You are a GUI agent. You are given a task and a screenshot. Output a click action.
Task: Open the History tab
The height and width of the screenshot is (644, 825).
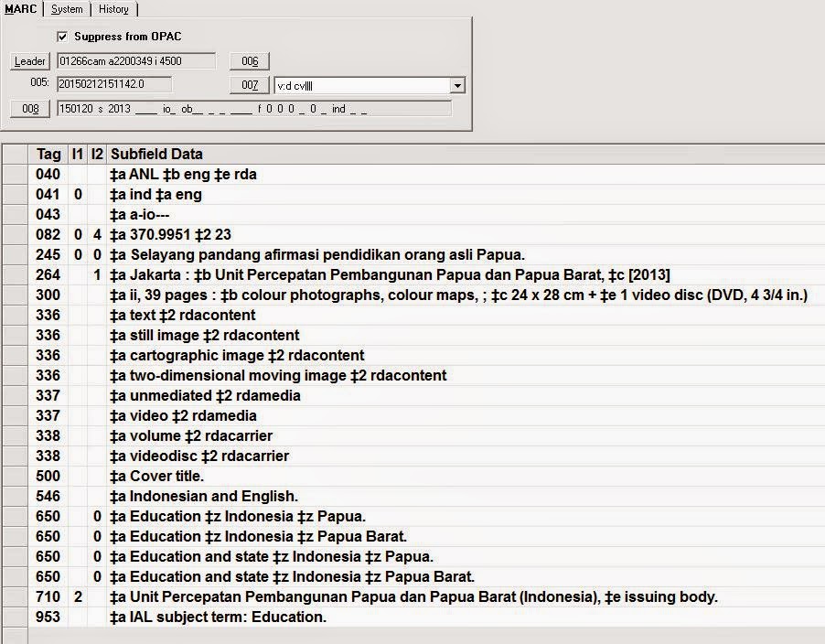(113, 9)
